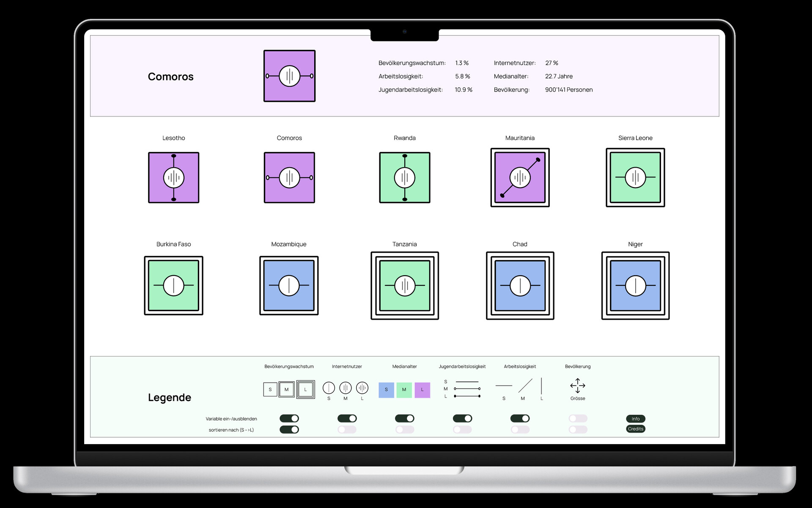This screenshot has height=508, width=812.
Task: Hide the Medianalter variable
Action: 405,418
